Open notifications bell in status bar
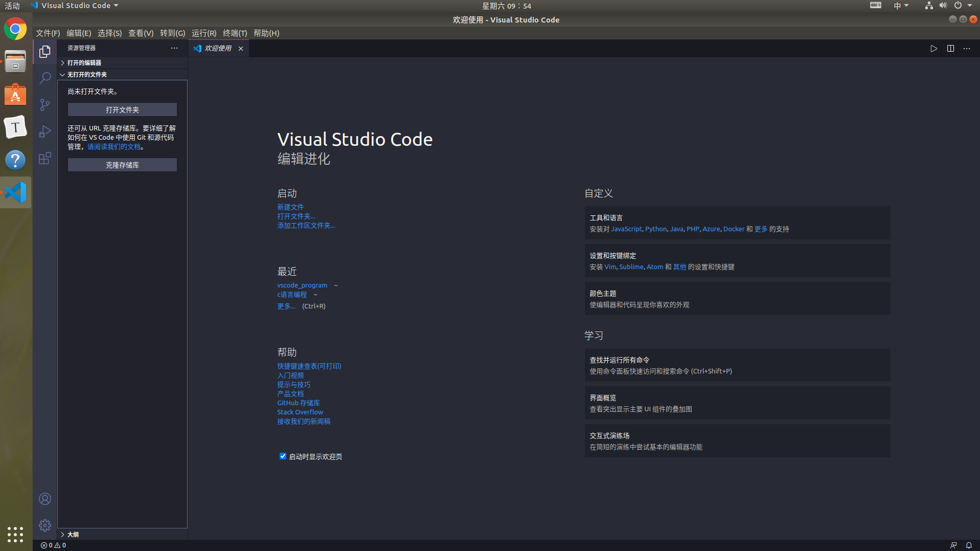Image resolution: width=980 pixels, height=551 pixels. point(969,545)
